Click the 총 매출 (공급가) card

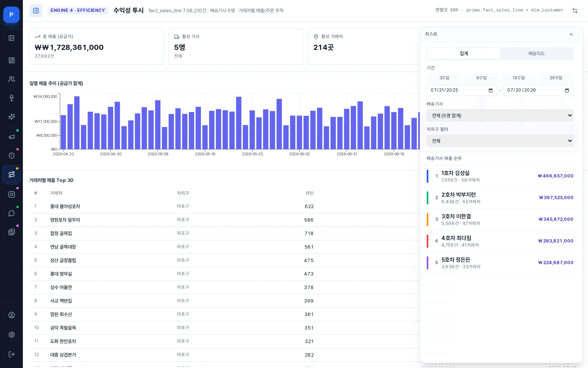point(96,46)
